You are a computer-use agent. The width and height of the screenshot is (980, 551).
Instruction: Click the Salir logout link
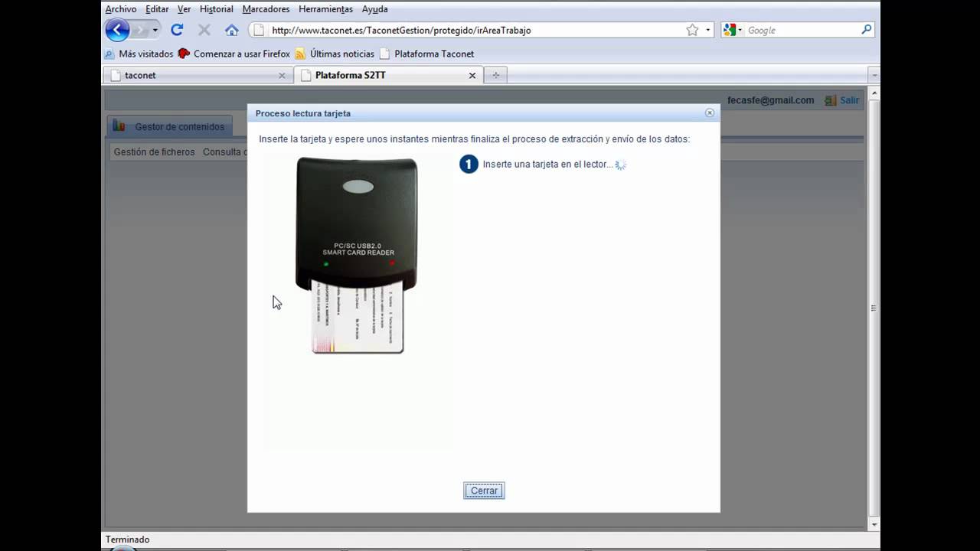click(x=849, y=100)
